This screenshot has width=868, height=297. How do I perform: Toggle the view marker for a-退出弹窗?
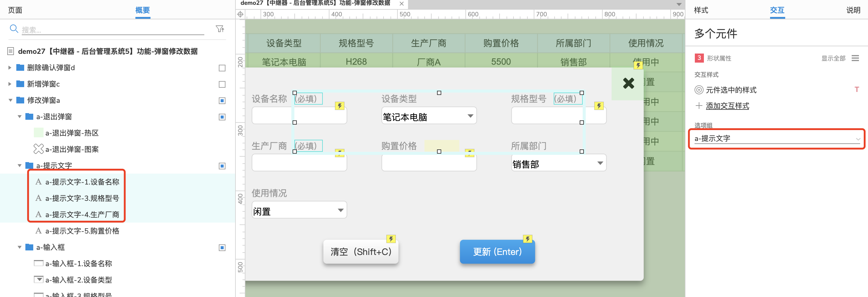pyautogui.click(x=222, y=117)
